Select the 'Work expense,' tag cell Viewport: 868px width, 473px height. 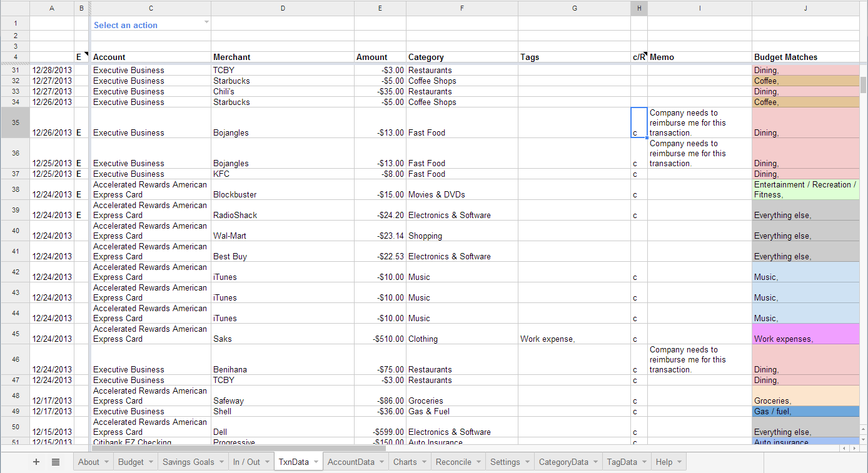click(x=574, y=334)
